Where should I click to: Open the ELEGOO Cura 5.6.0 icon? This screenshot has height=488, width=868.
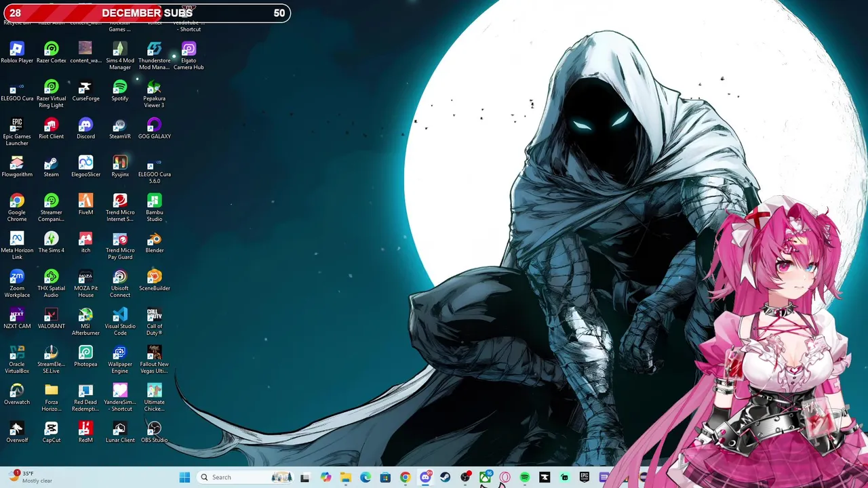155,170
